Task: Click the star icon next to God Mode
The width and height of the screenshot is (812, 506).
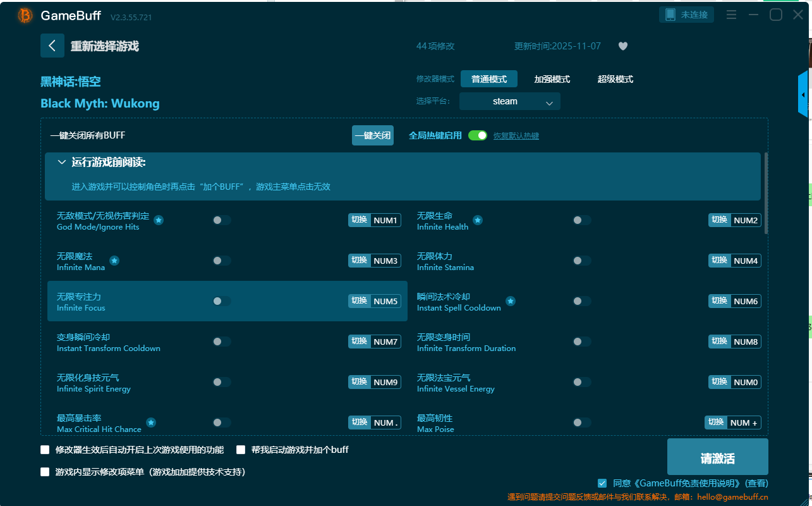Action: 159,220
